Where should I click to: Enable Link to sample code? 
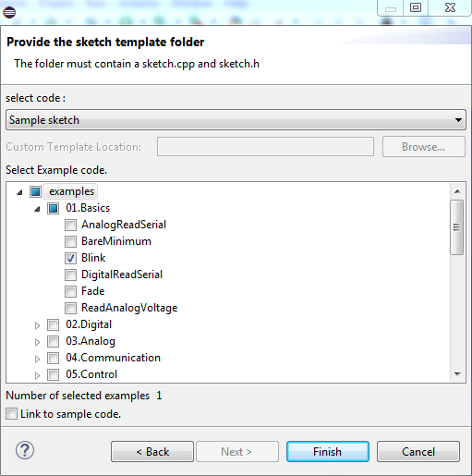point(12,414)
